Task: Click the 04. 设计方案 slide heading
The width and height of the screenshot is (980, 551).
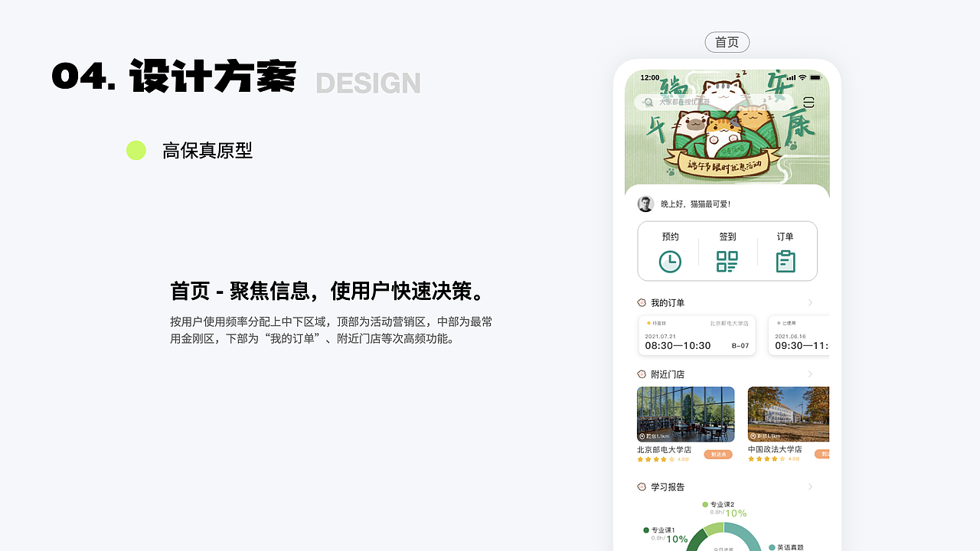Action: tap(174, 77)
